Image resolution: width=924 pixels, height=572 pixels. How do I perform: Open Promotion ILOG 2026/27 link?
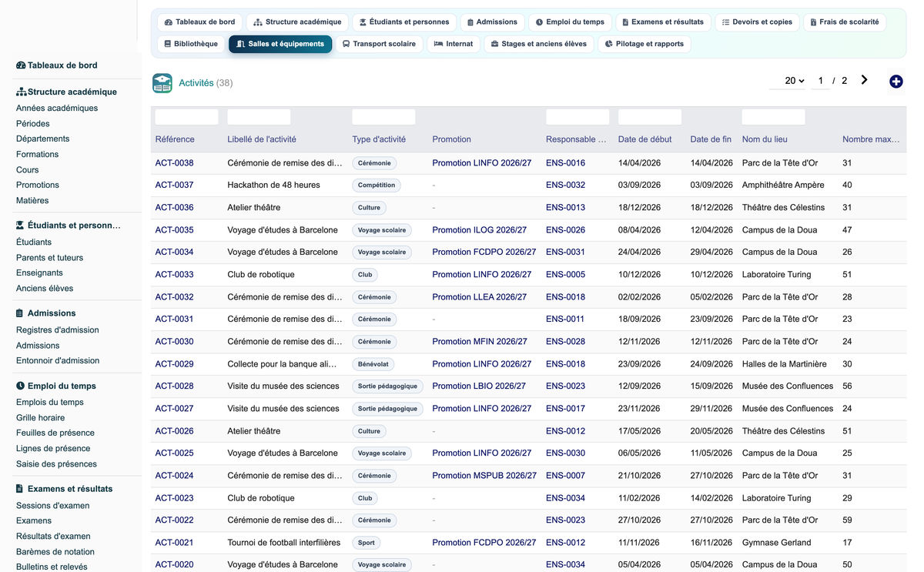[x=479, y=230]
